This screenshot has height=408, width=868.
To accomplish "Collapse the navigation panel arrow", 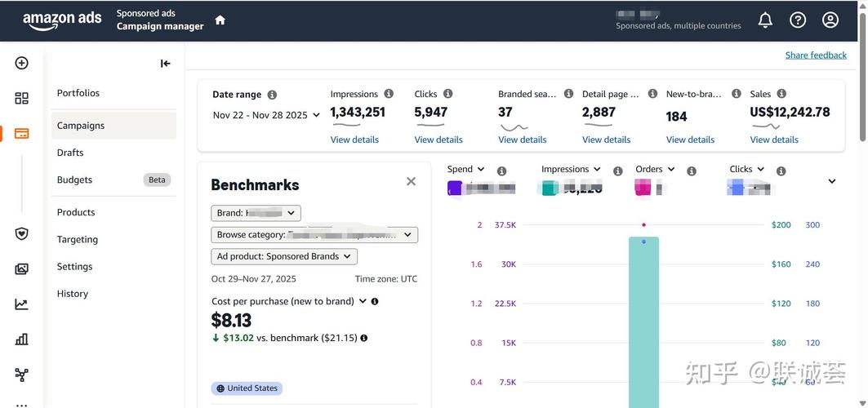I will [x=165, y=64].
